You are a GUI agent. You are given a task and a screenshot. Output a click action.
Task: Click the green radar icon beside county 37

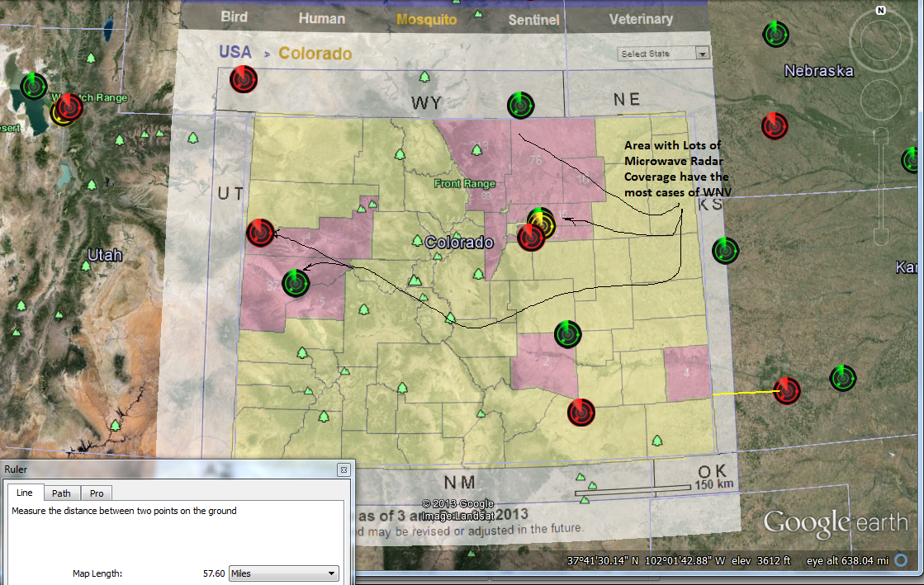296,283
